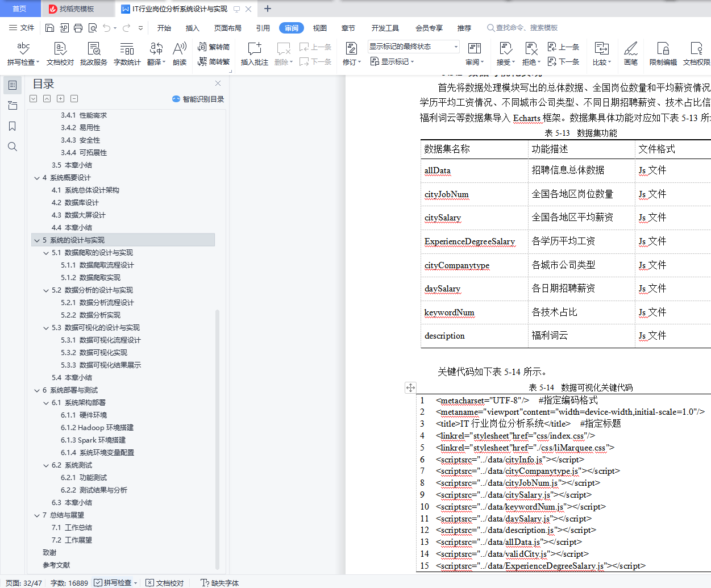Click 字数: 16889 in status bar
711x588 pixels.
coord(69,583)
